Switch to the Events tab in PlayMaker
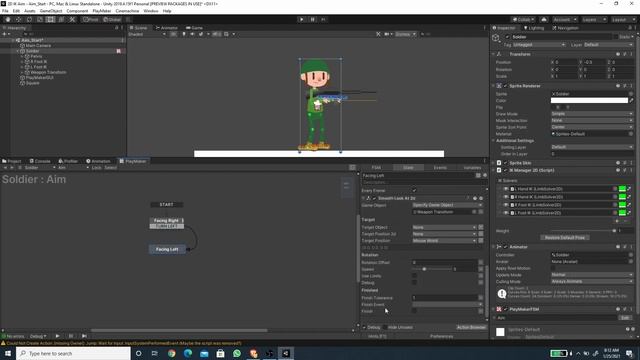The width and height of the screenshot is (640, 360). pos(440,168)
